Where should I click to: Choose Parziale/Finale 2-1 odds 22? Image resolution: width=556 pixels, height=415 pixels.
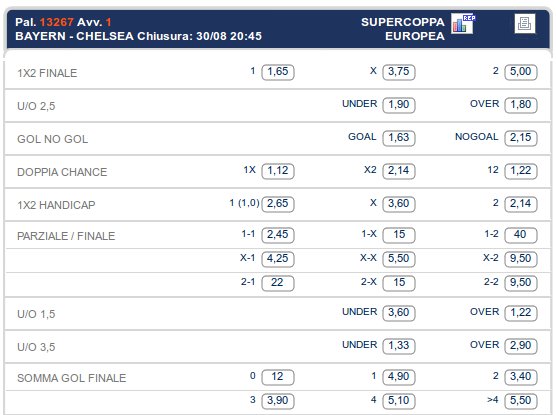278,283
